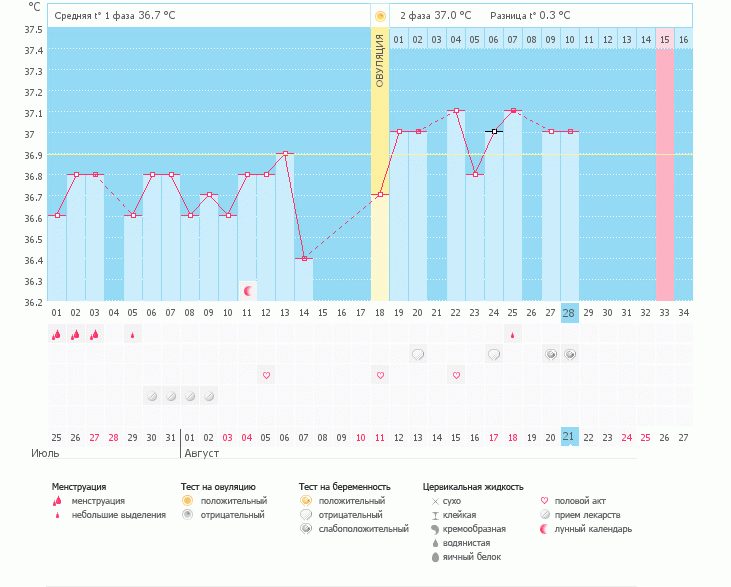Click the intercourse heart icon on day 12
Image resolution: width=731 pixels, height=587 pixels.
pos(266,375)
